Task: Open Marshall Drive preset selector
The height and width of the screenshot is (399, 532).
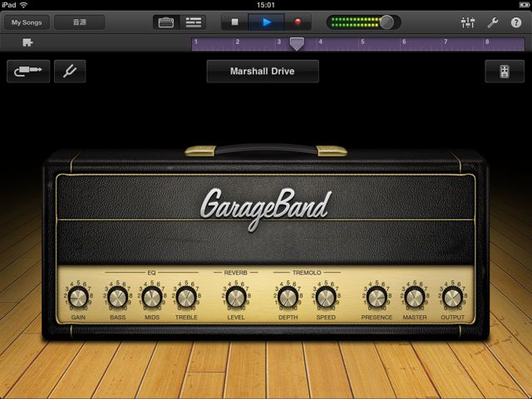Action: click(263, 71)
